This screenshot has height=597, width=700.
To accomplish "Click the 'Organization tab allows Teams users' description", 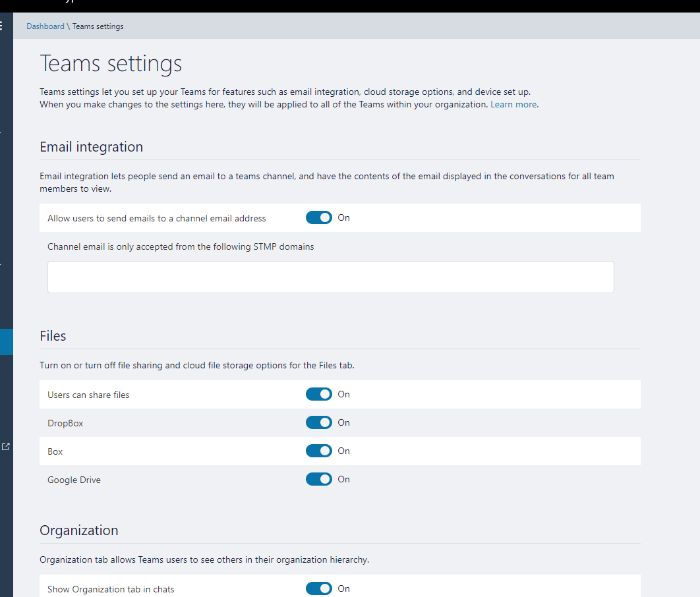I will coord(204,560).
